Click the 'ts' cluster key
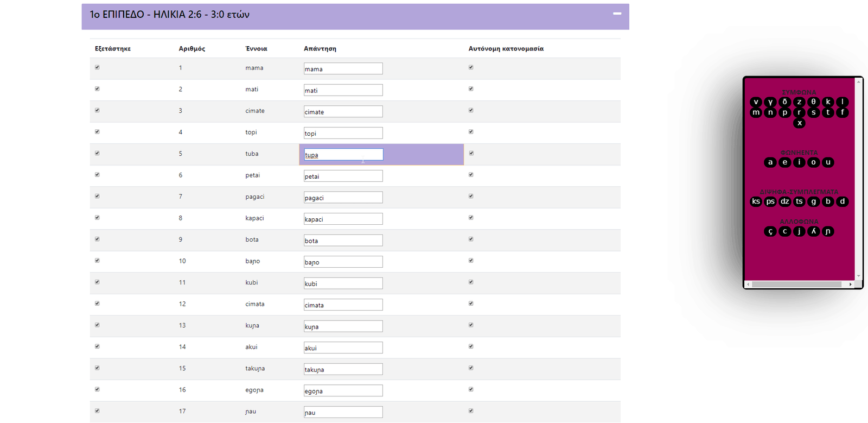868x423 pixels. pyautogui.click(x=799, y=201)
